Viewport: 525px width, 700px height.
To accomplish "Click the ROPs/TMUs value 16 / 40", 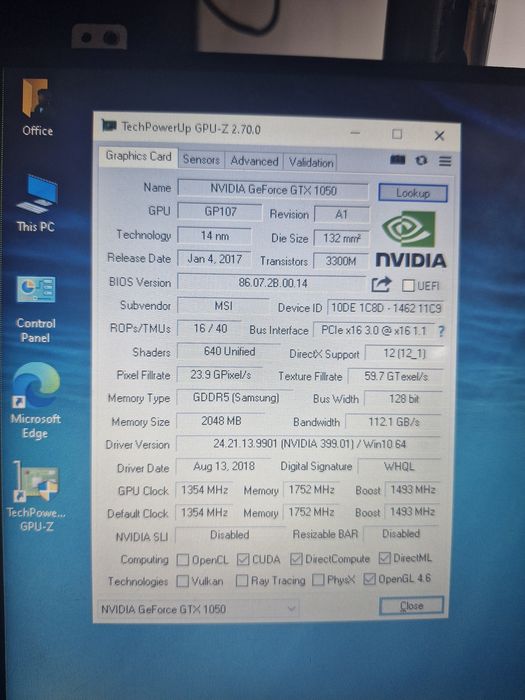I will tap(210, 329).
